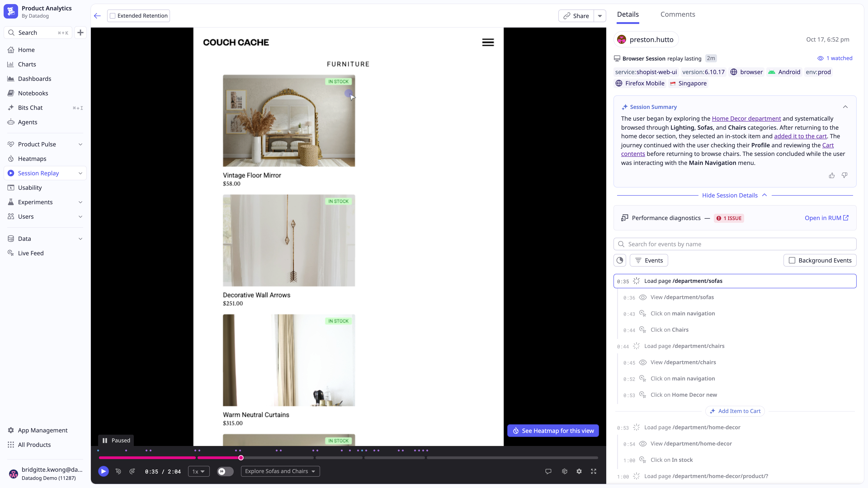Open Live Feed in the sidebar
The image size is (868, 488).
click(45, 253)
